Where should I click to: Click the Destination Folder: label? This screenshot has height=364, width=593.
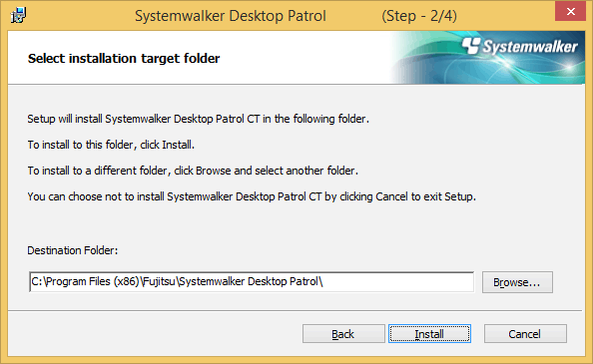click(73, 250)
